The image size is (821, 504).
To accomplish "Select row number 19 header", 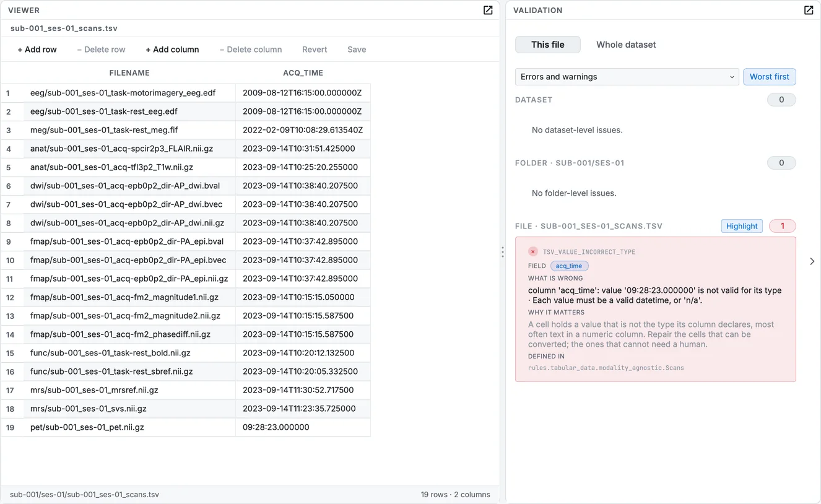I will pyautogui.click(x=12, y=427).
